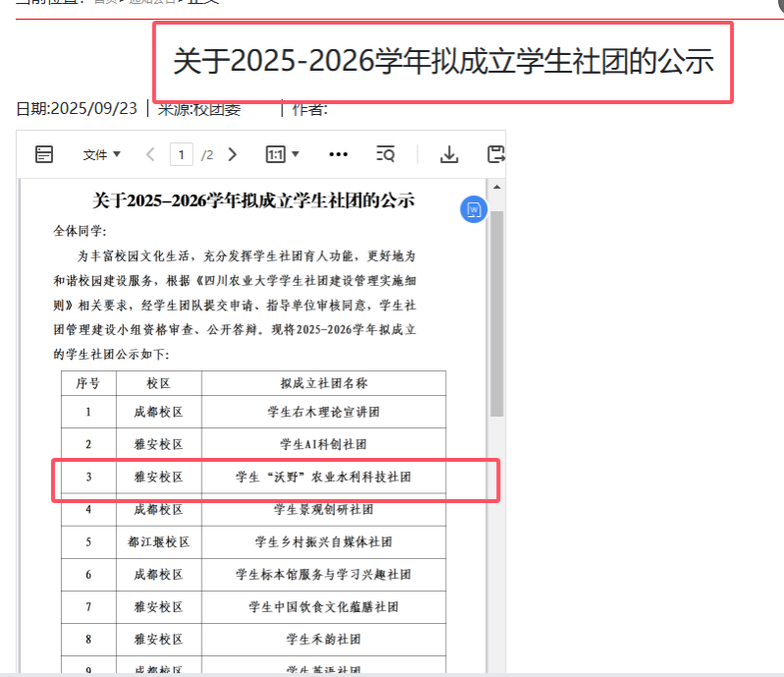784x677 pixels.
Task: Expand the 1:1 zoom dropdown
Action: 282,154
